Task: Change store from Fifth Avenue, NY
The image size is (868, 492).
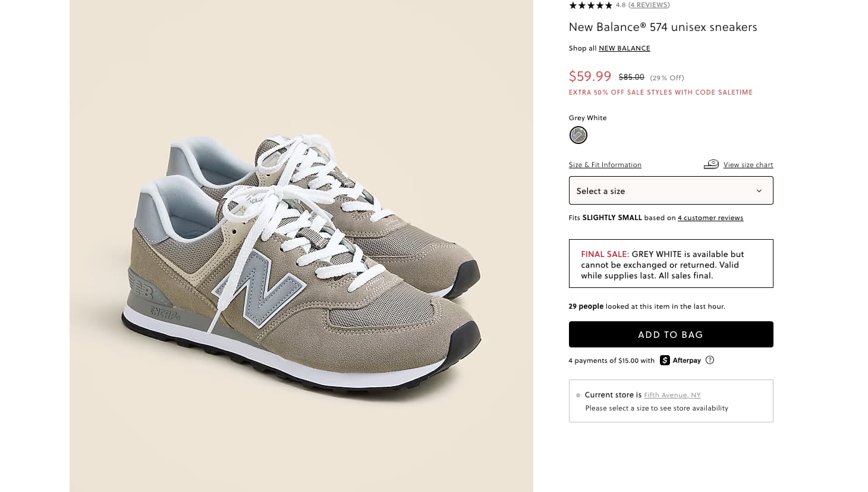Action: [672, 395]
